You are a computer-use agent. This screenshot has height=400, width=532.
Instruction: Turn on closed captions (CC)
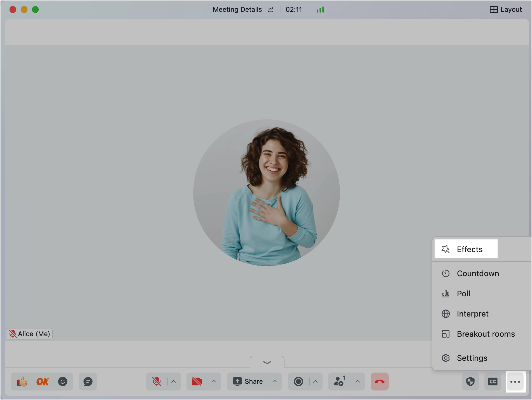tap(493, 382)
